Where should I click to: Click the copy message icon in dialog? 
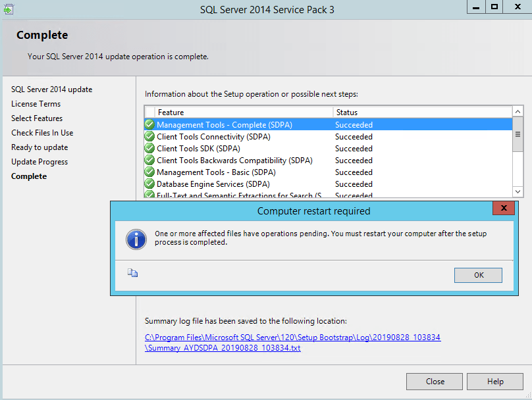tap(132, 273)
